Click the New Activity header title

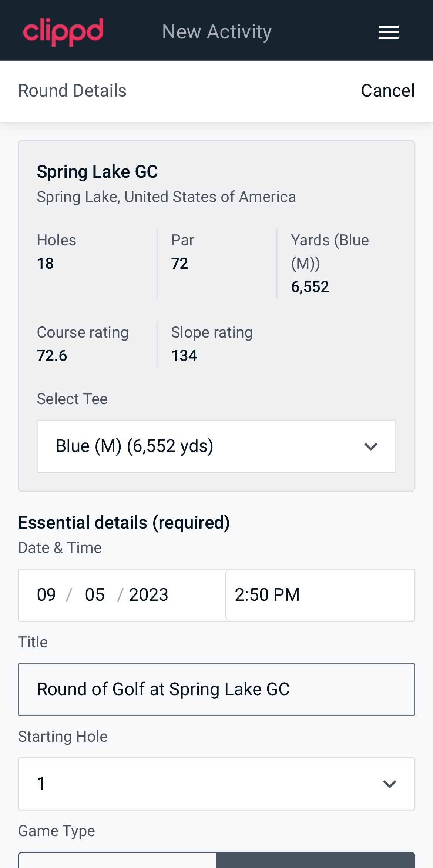217,32
